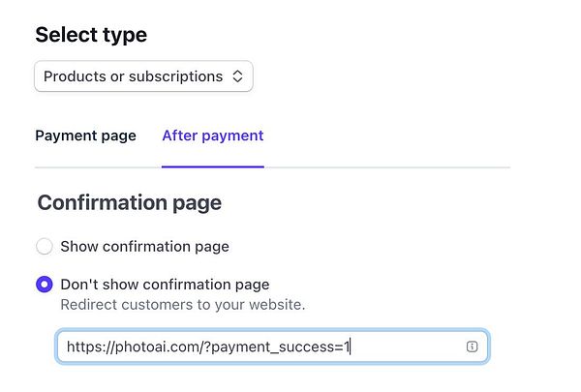Click the "Confirmation page" section heading
This screenshot has width=581, height=392.
click(129, 203)
